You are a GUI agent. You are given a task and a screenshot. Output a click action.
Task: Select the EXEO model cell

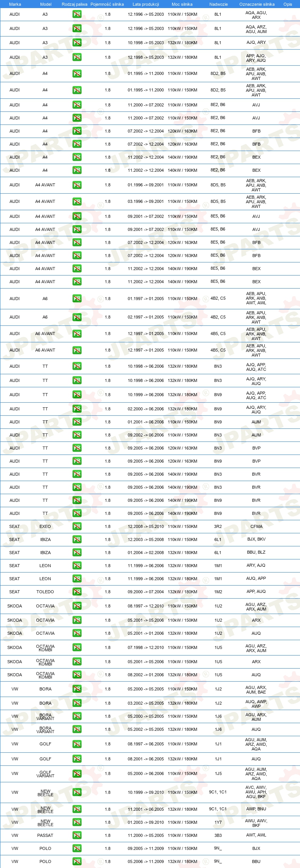(x=45, y=526)
